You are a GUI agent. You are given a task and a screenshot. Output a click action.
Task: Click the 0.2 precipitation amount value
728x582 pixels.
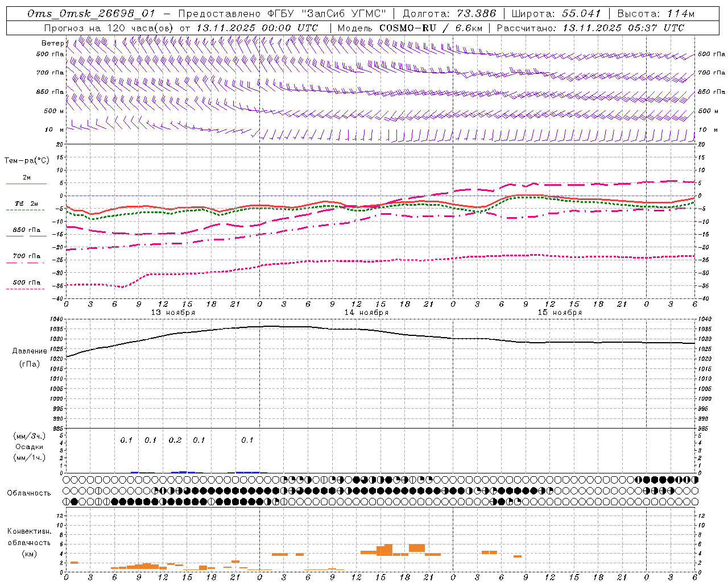tap(175, 440)
